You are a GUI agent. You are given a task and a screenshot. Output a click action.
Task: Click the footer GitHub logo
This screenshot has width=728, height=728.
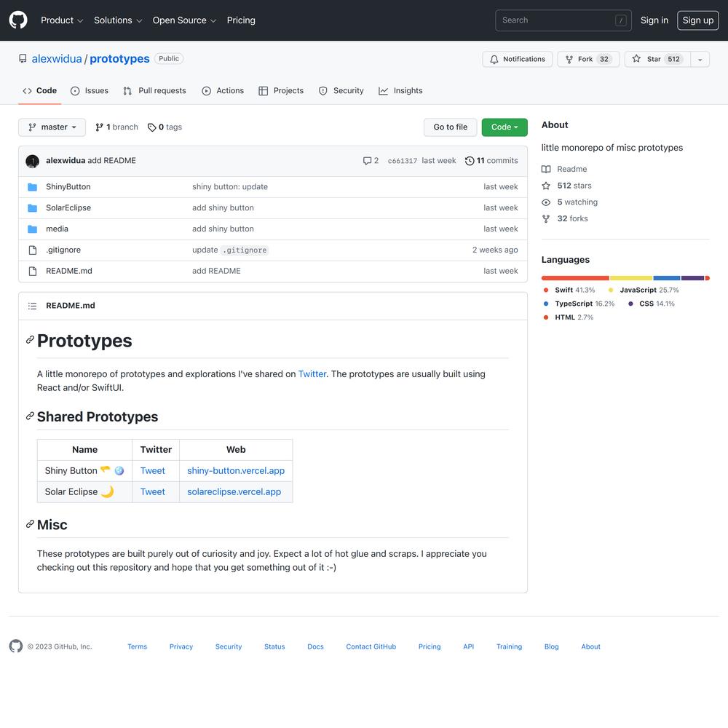(x=16, y=646)
